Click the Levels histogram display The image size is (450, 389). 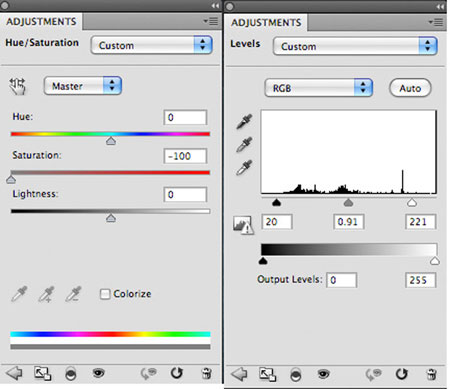pyautogui.click(x=349, y=152)
